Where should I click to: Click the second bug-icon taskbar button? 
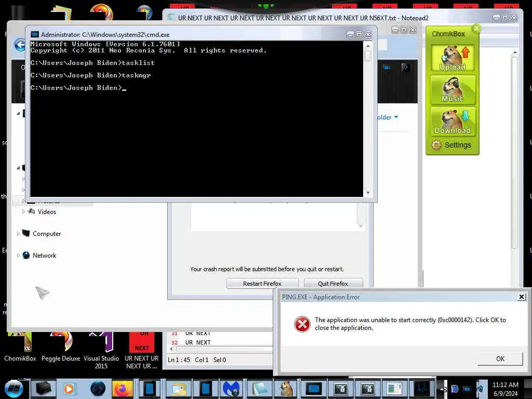[x=367, y=389]
